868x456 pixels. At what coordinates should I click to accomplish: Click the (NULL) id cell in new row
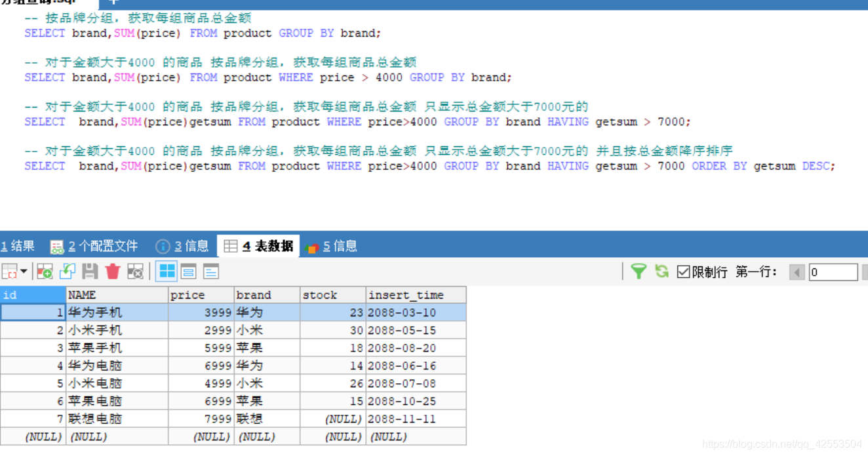(33, 437)
